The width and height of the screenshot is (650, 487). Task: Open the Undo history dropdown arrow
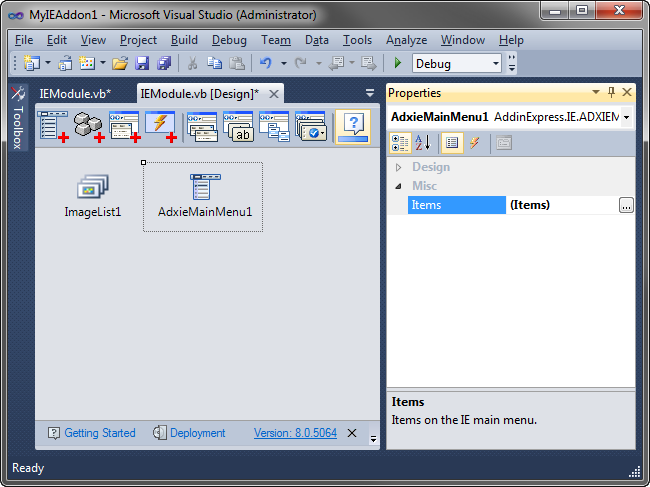click(x=284, y=63)
